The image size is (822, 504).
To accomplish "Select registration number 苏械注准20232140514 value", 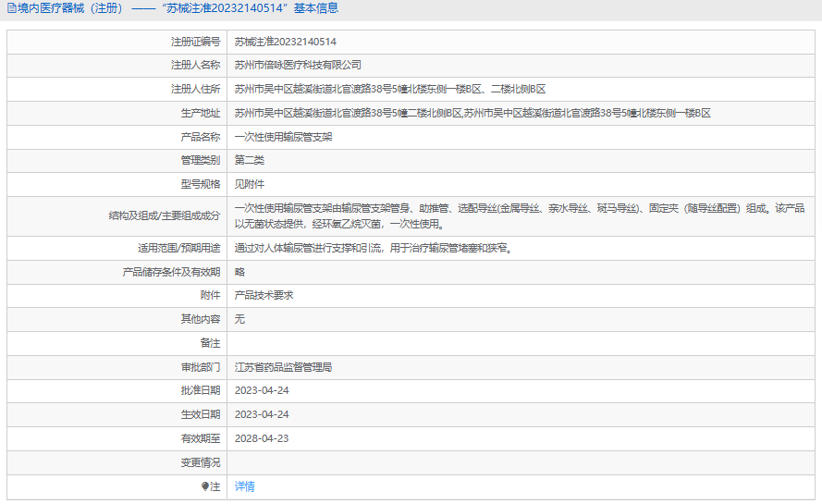I will (x=285, y=42).
